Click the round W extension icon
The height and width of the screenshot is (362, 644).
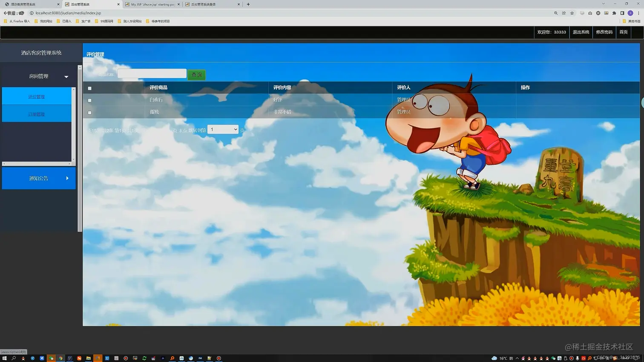tap(598, 13)
